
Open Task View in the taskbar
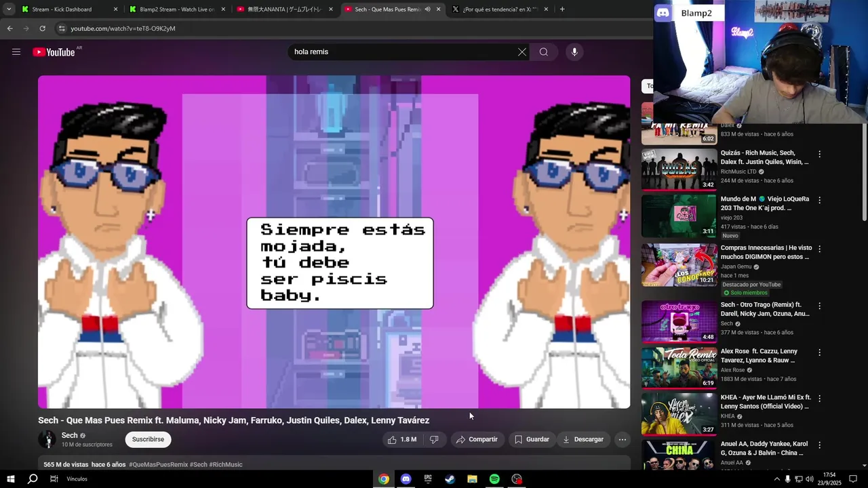coord(54,479)
